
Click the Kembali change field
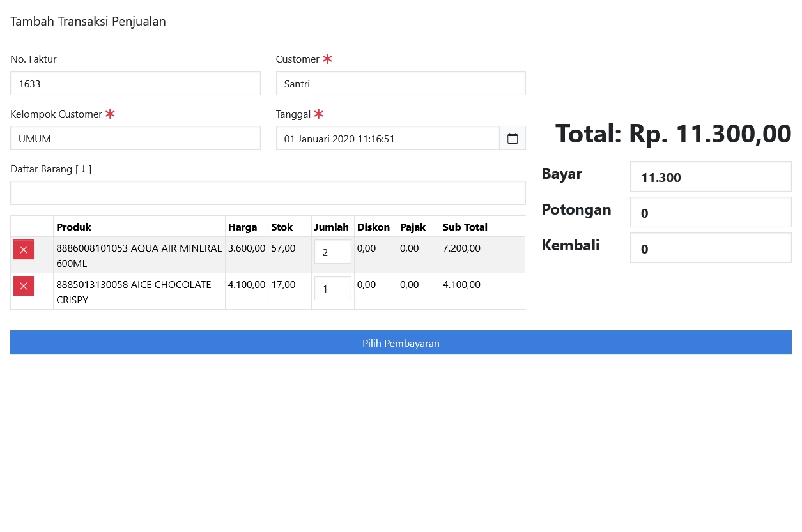click(x=711, y=248)
